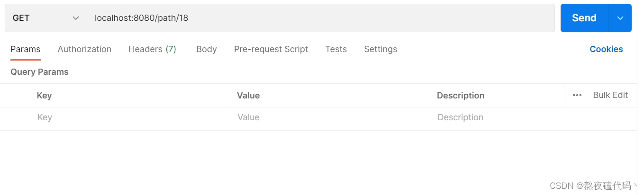644x195 pixels.
Task: Send the request with Send button
Action: click(584, 18)
